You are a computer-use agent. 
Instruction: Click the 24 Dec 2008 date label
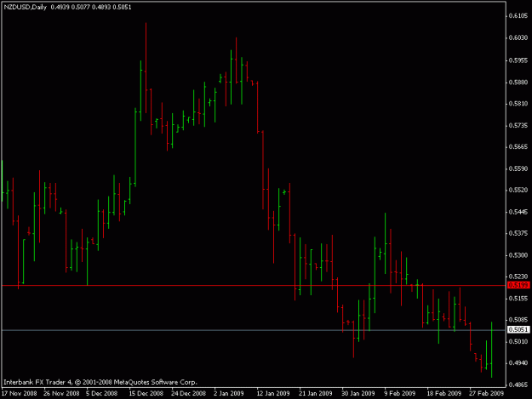(188, 393)
